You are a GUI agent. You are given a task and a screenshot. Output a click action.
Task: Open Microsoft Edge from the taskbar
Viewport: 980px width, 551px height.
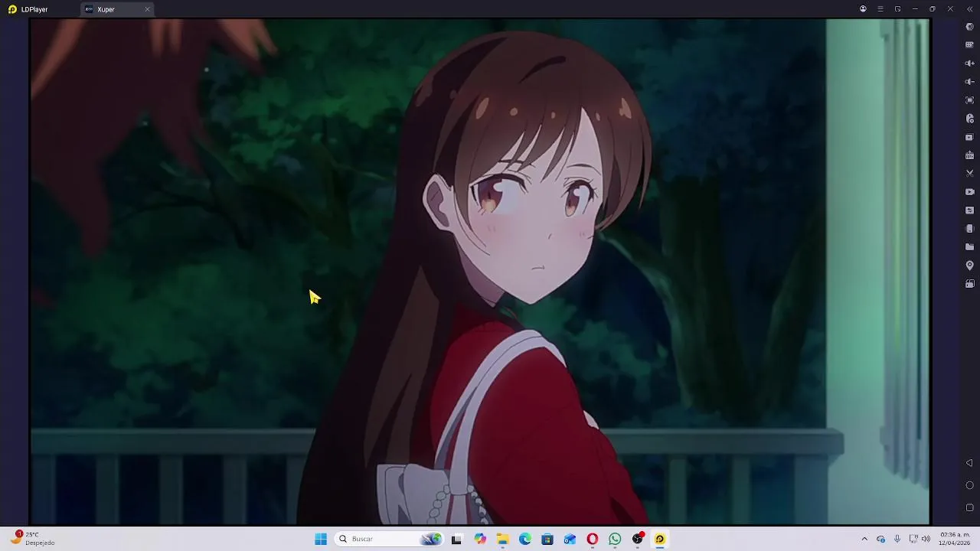525,539
